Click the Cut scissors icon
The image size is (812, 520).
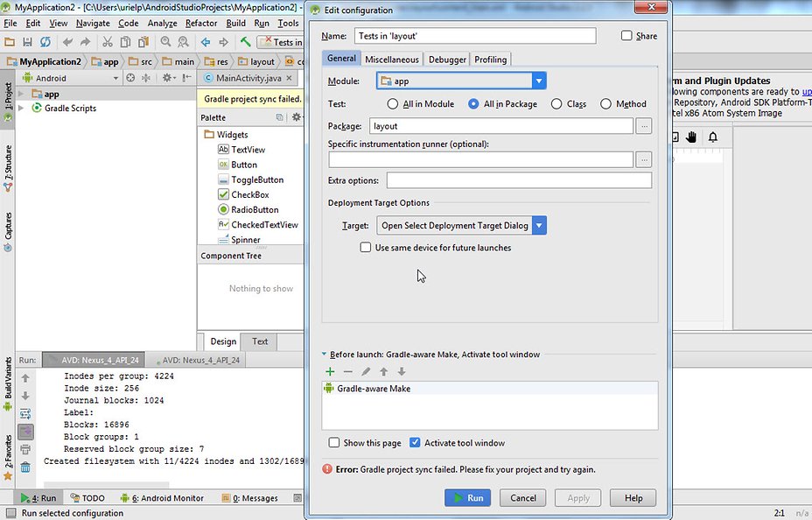coord(108,42)
